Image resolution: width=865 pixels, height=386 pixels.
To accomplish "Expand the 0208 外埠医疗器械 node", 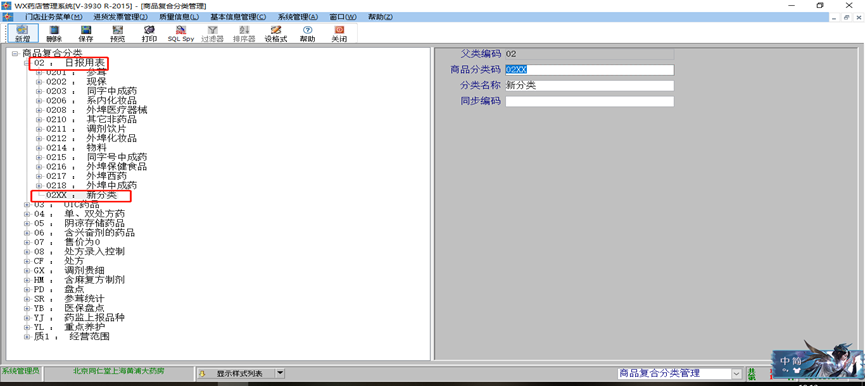I will [x=39, y=110].
